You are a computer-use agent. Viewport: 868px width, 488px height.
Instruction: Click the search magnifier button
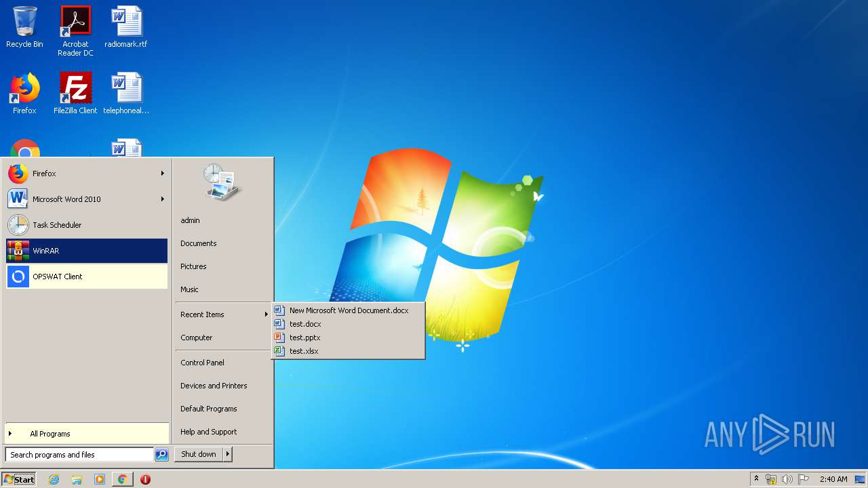coord(161,455)
